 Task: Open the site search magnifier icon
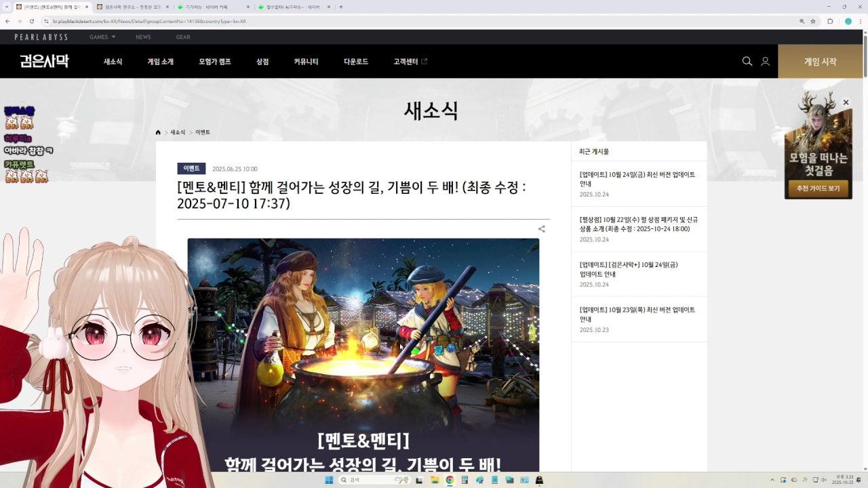tap(747, 61)
